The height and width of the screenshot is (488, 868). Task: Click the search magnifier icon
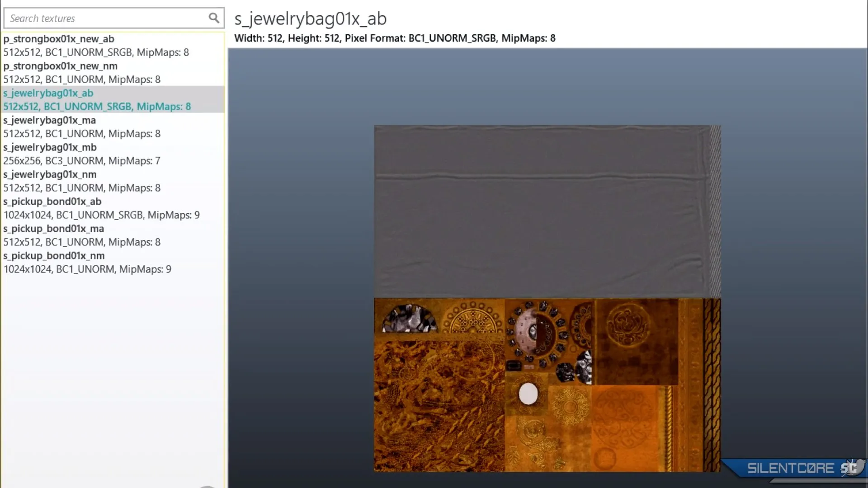(x=213, y=18)
